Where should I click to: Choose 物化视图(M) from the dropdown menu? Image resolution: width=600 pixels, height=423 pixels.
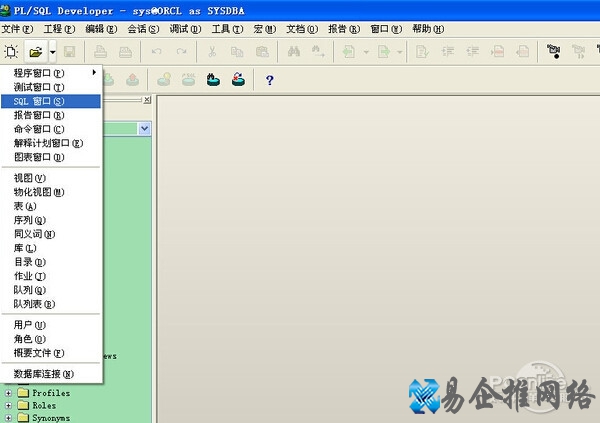coord(51,192)
